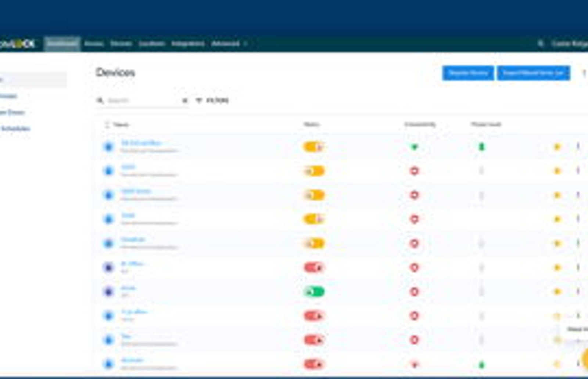The width and height of the screenshot is (588, 379).
Task: Toggle the status switch in the third device row
Action: 313,195
